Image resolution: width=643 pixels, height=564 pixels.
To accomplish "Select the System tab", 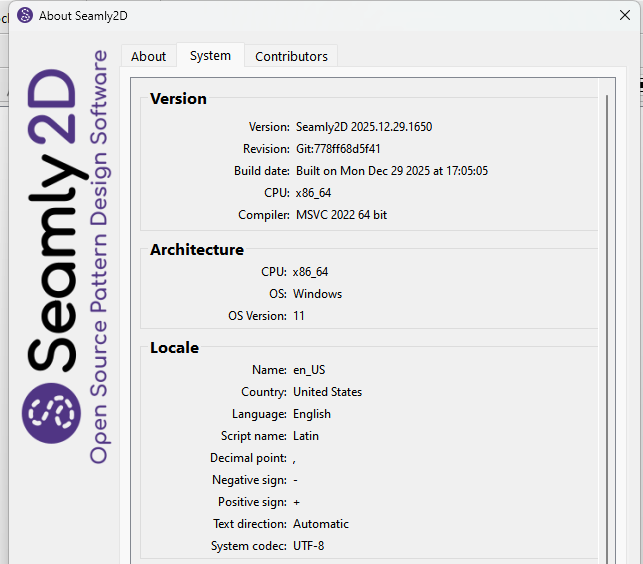I will coord(210,56).
